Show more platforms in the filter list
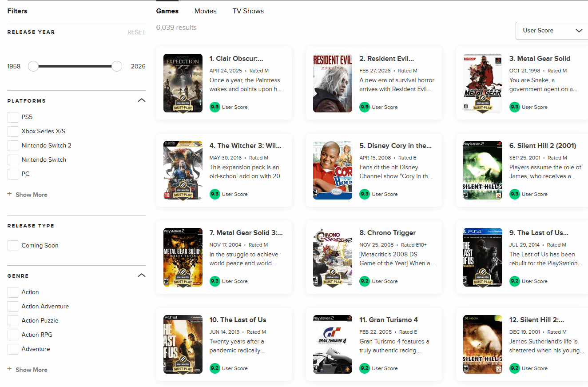 click(x=28, y=195)
